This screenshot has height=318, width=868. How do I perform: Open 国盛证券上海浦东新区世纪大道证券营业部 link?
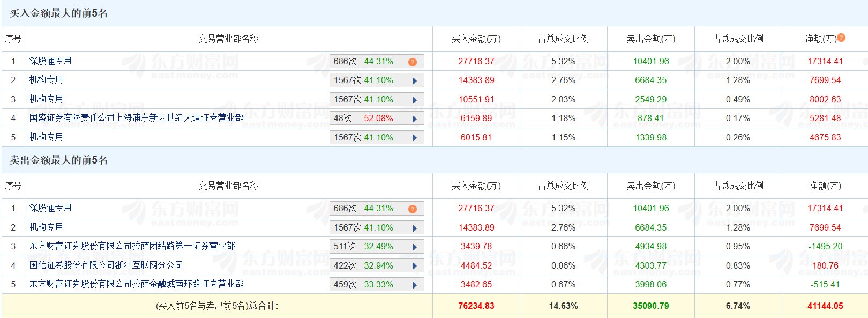pyautogui.click(x=136, y=118)
